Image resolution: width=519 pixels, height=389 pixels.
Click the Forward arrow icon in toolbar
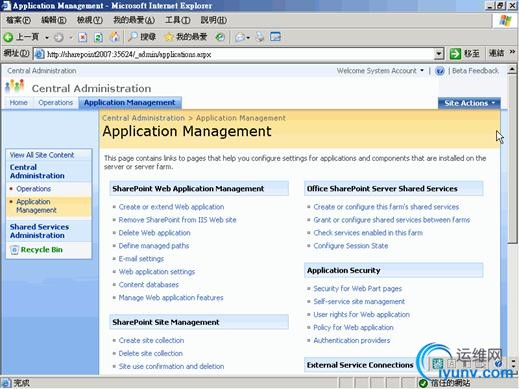59,37
